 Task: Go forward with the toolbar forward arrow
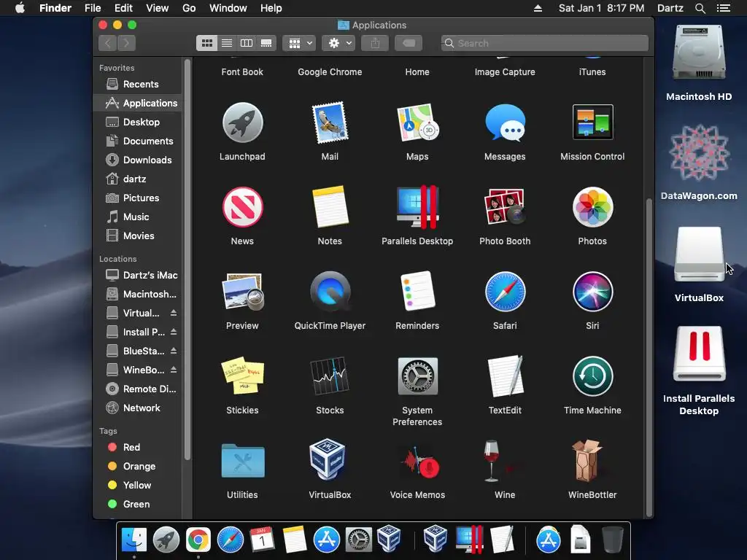pos(126,43)
